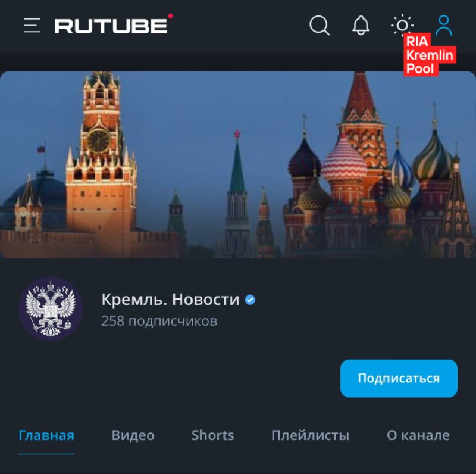This screenshot has height=474, width=476.
Task: Select the Главная tab
Action: pos(46,435)
